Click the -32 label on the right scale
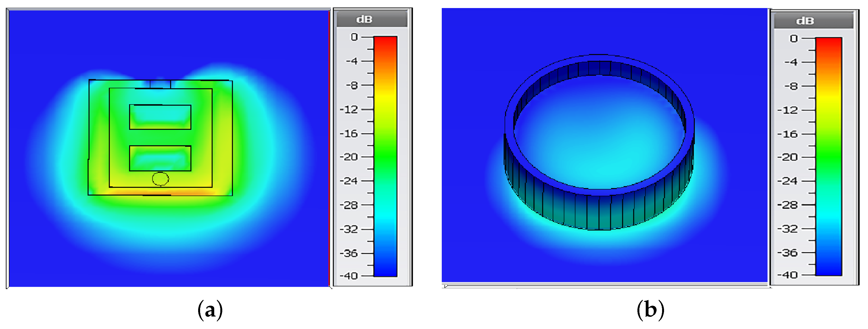The width and height of the screenshot is (868, 329). tap(787, 229)
